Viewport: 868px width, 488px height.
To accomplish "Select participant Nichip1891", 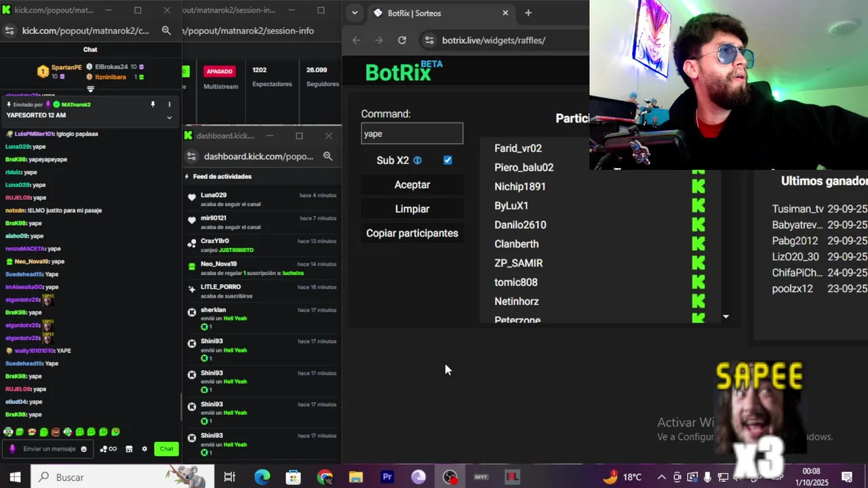I will 520,186.
